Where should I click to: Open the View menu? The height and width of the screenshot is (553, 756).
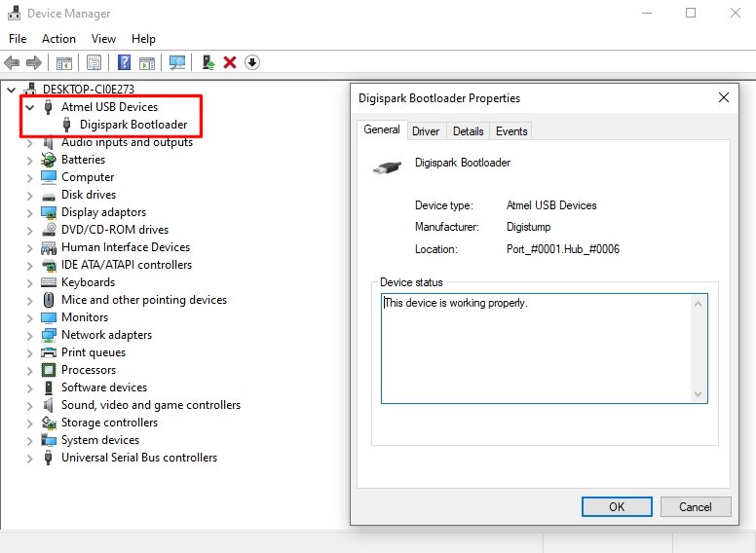pyautogui.click(x=103, y=39)
